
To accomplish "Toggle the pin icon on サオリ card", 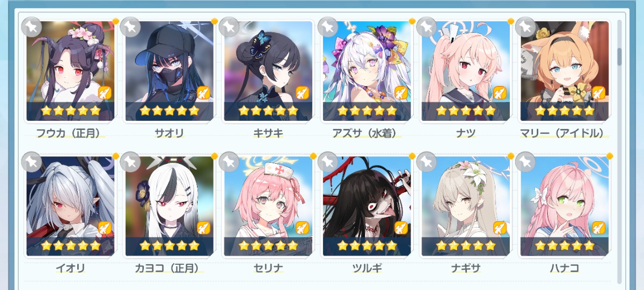I will 130,27.
